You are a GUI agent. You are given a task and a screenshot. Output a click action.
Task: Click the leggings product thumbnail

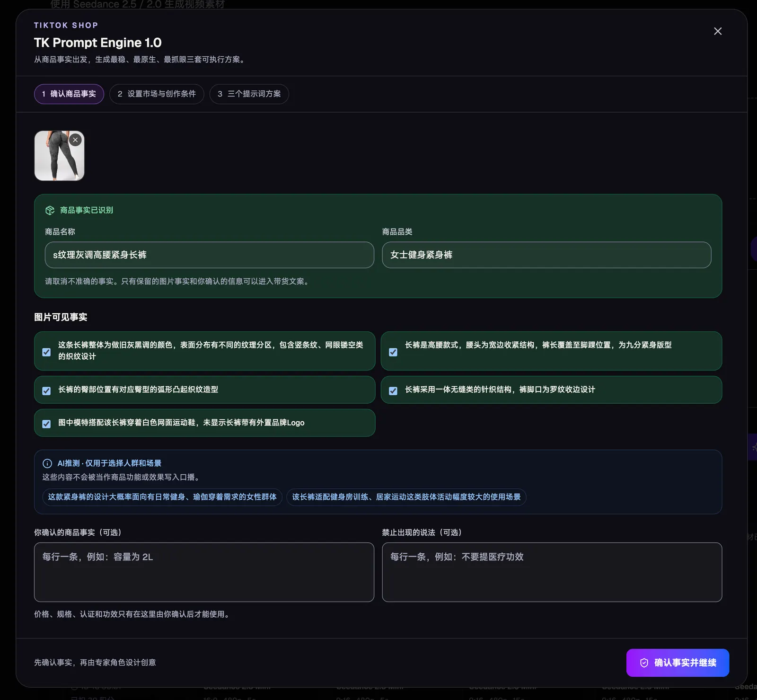(x=59, y=156)
